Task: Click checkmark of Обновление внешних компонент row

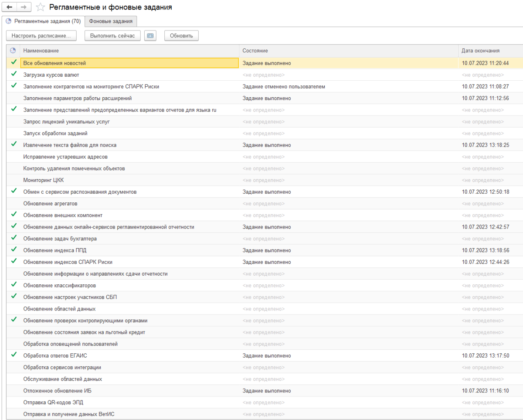Action: coord(14,215)
